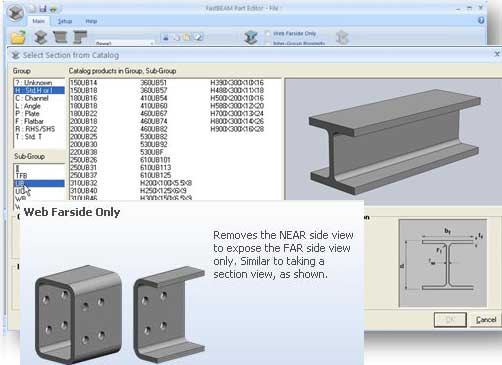Click the Cancel button in the dialog
The height and width of the screenshot is (365, 502).
click(x=486, y=320)
